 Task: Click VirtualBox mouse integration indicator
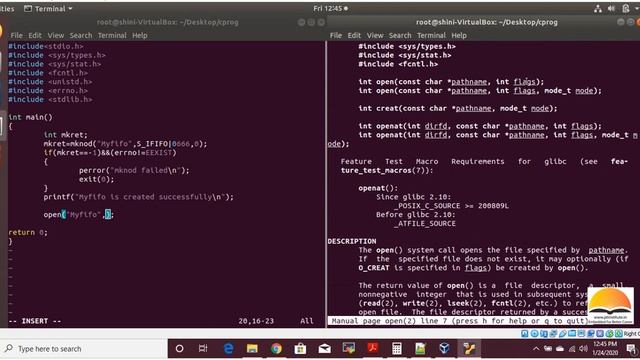pos(609,333)
